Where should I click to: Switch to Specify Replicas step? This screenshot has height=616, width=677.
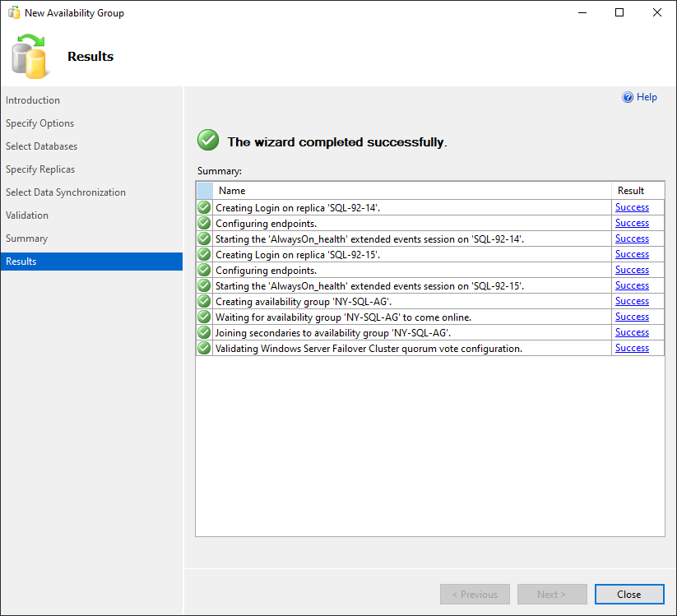(40, 169)
